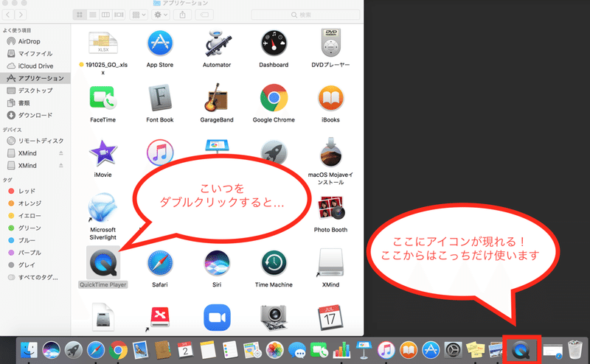Screen dimensions: 590x364
Task: Open Launchpad from the Dock
Action: pos(73,350)
